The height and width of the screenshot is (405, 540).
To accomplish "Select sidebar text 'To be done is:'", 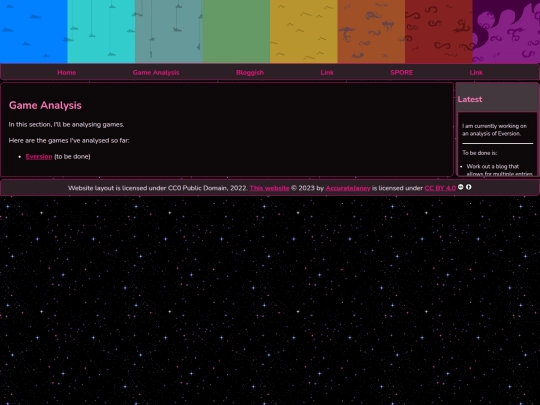I will click(x=479, y=153).
